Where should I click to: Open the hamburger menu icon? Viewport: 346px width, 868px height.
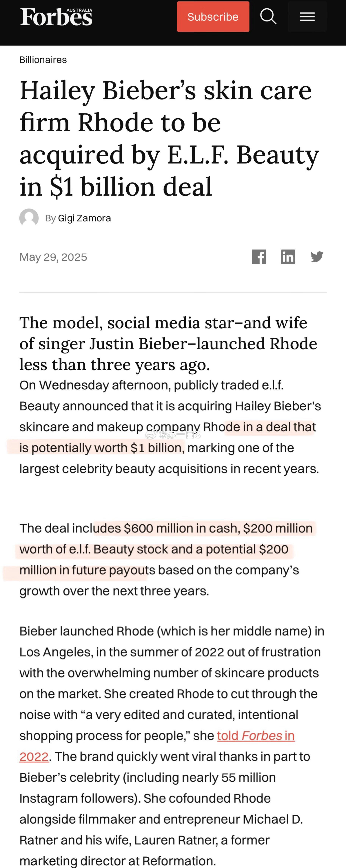(x=307, y=16)
